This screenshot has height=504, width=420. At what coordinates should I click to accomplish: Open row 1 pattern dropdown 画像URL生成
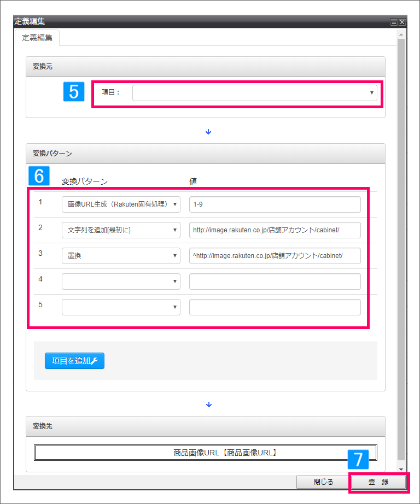(x=121, y=204)
